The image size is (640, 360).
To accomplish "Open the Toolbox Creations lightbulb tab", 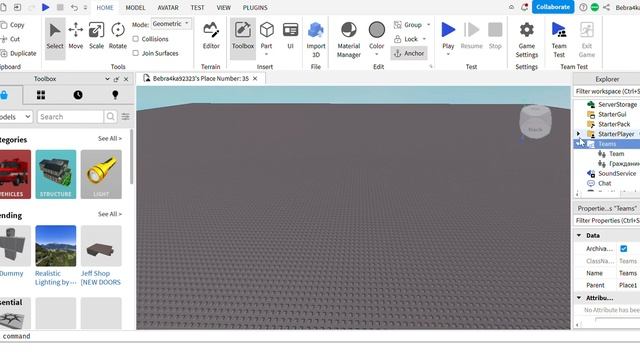I will click(115, 95).
